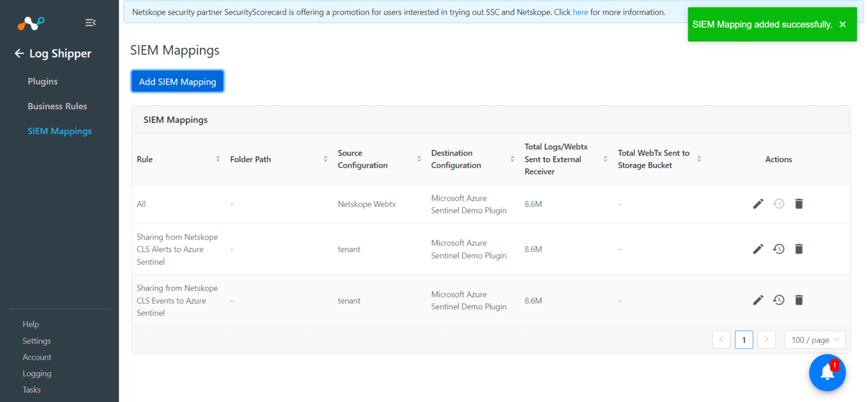The image size is (868, 402).
Task: Sort the table by Source Configuration column
Action: (x=418, y=159)
